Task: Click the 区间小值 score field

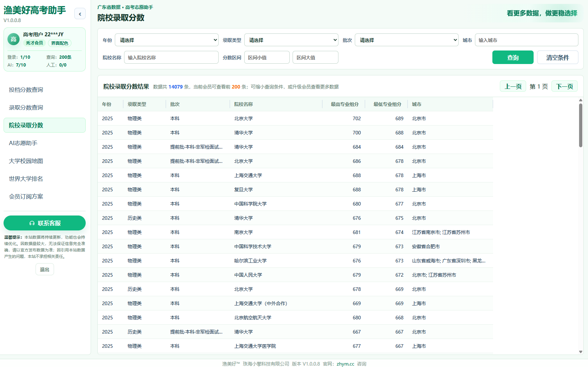Action: point(267,57)
